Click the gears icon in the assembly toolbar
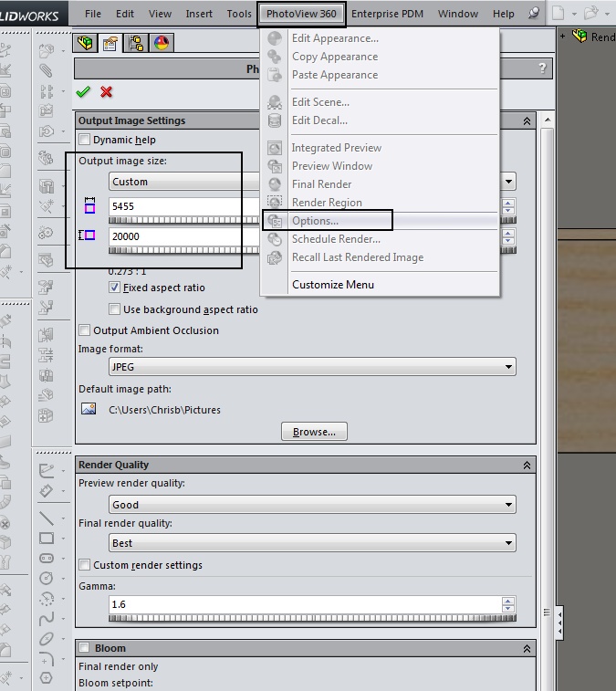616x691 pixels. pos(46,233)
